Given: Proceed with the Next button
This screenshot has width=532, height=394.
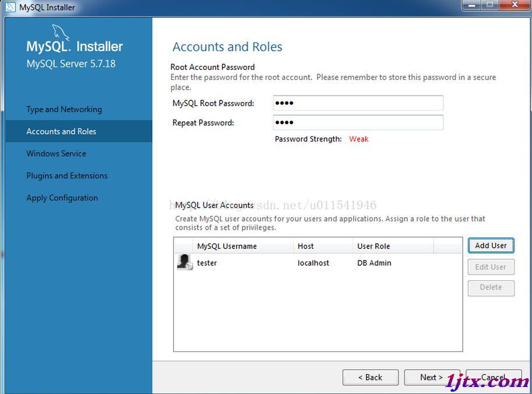Looking at the screenshot, I should coord(432,377).
